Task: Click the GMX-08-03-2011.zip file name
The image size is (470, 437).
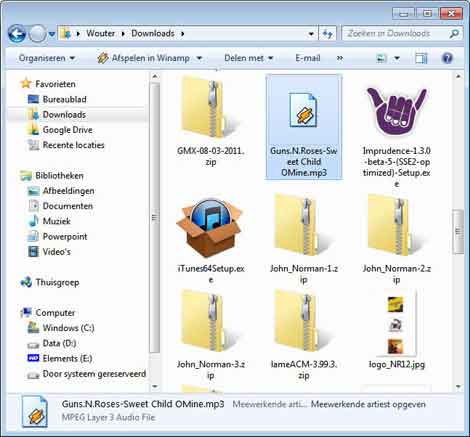Action: [x=210, y=156]
